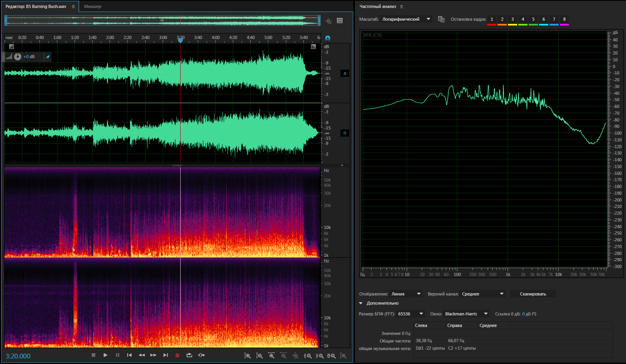Switch to the Микшер tab
Screen dimensions: 626x364
click(93, 6)
